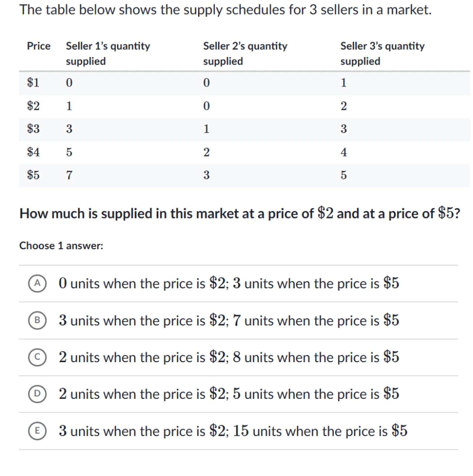Viewport: 473px width, 476px height.
Task: Click Seller 1's quantity at price $5
Action: [69, 175]
